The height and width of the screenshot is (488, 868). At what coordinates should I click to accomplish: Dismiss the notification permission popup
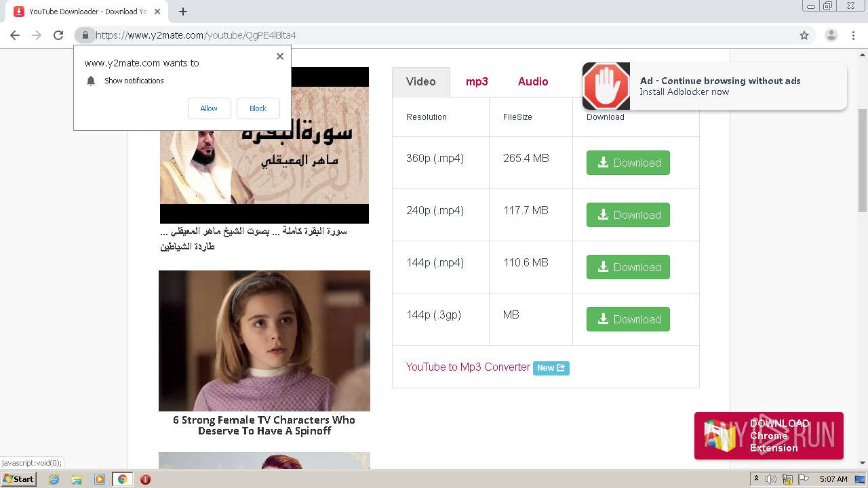[x=280, y=56]
